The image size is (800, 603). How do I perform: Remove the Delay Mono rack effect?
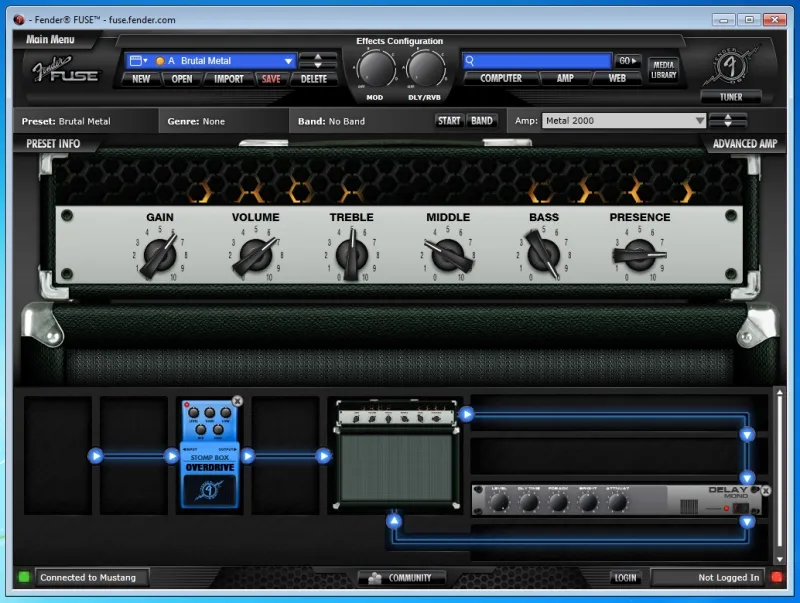click(766, 491)
